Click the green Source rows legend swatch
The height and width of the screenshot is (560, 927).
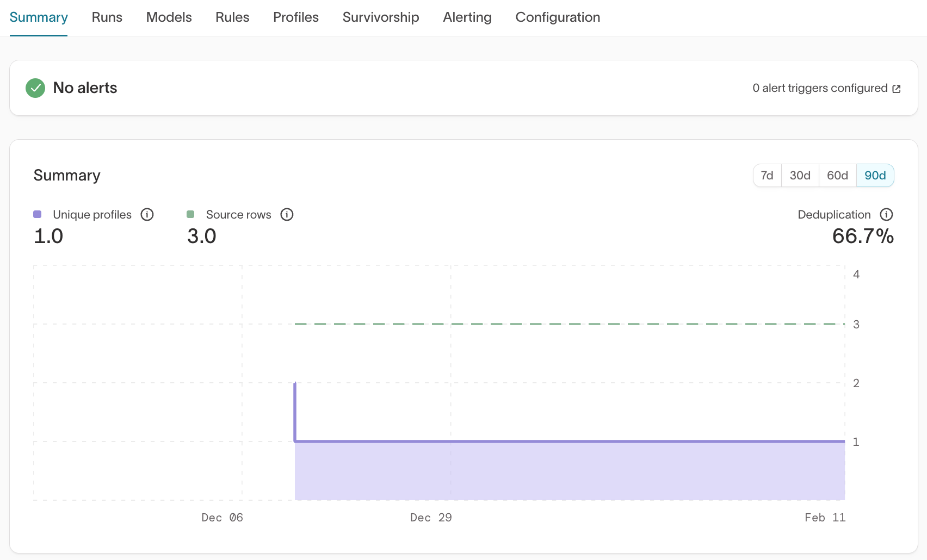tap(190, 214)
